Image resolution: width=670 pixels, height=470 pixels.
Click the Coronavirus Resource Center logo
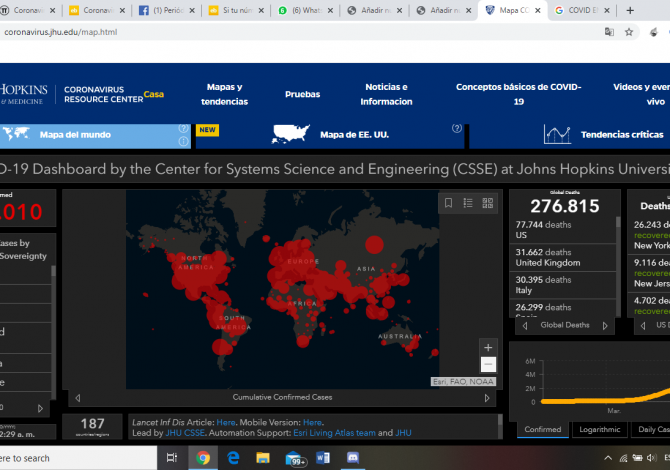coord(103,94)
